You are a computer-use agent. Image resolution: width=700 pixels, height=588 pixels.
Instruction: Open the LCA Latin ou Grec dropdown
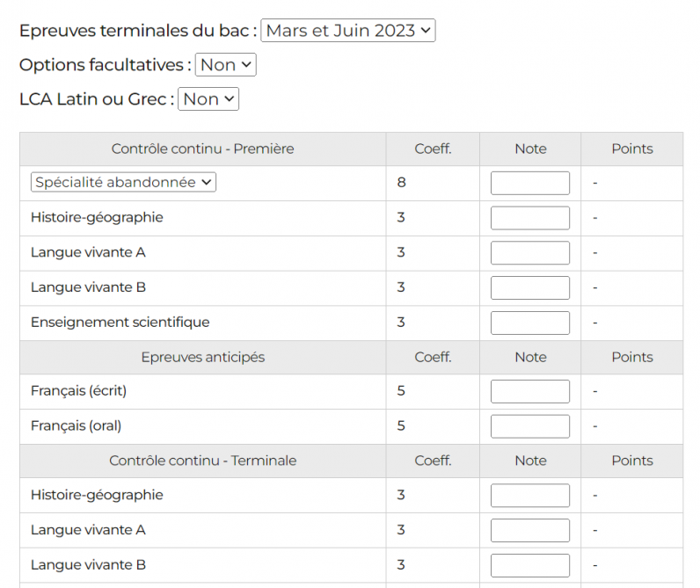(208, 99)
